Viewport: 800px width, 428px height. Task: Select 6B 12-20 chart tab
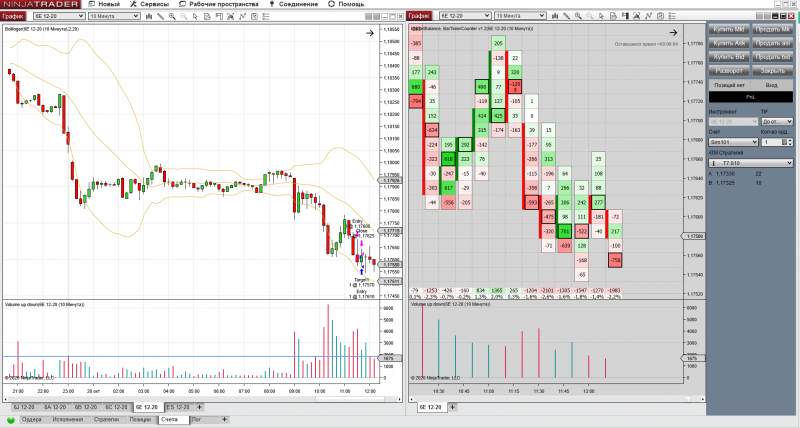[x=85, y=407]
